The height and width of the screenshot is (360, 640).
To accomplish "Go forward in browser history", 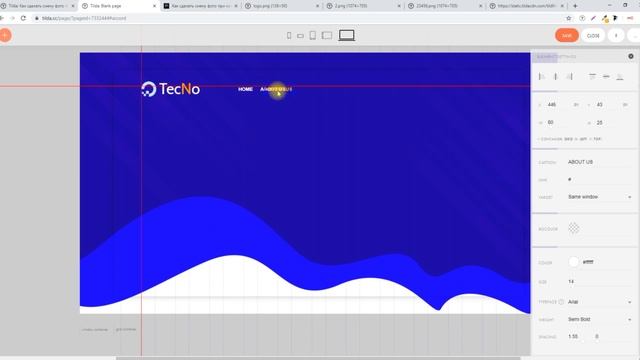I will pos(12,18).
